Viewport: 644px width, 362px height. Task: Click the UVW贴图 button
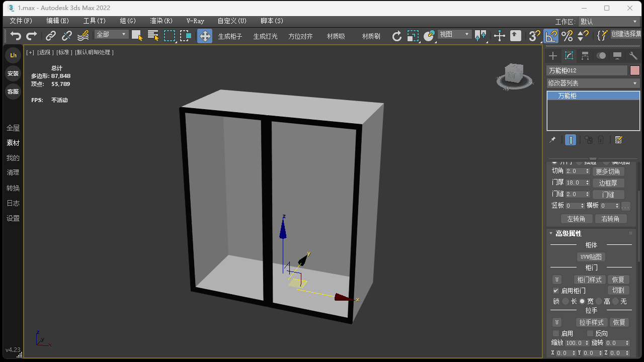pyautogui.click(x=591, y=257)
